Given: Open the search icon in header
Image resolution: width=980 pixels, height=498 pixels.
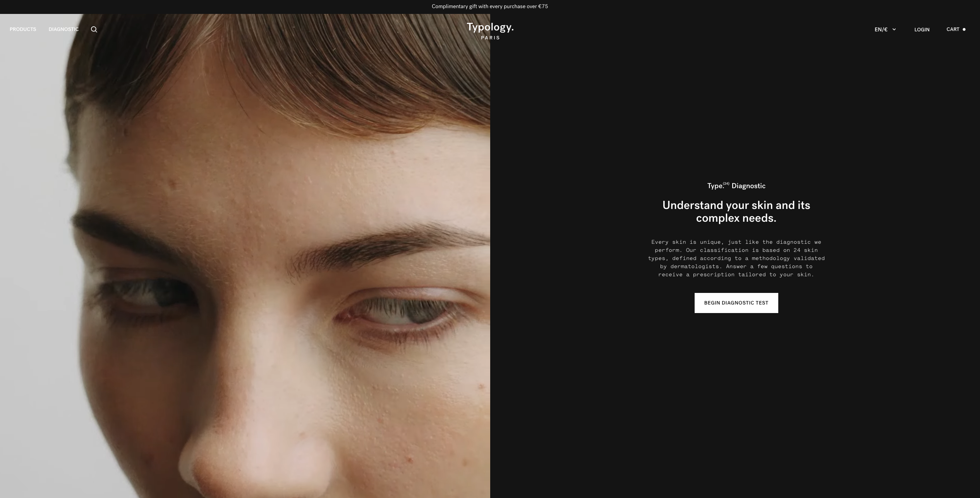Looking at the screenshot, I should tap(94, 29).
